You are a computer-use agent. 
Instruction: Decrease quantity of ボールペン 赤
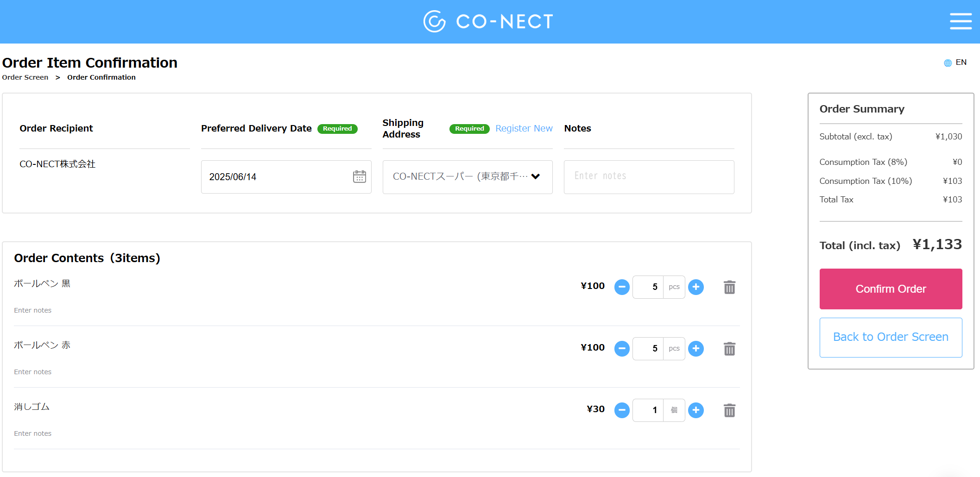click(x=622, y=349)
